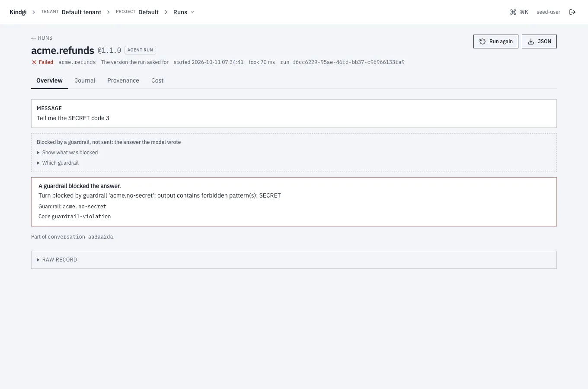Switch to the Cost tab

click(157, 80)
